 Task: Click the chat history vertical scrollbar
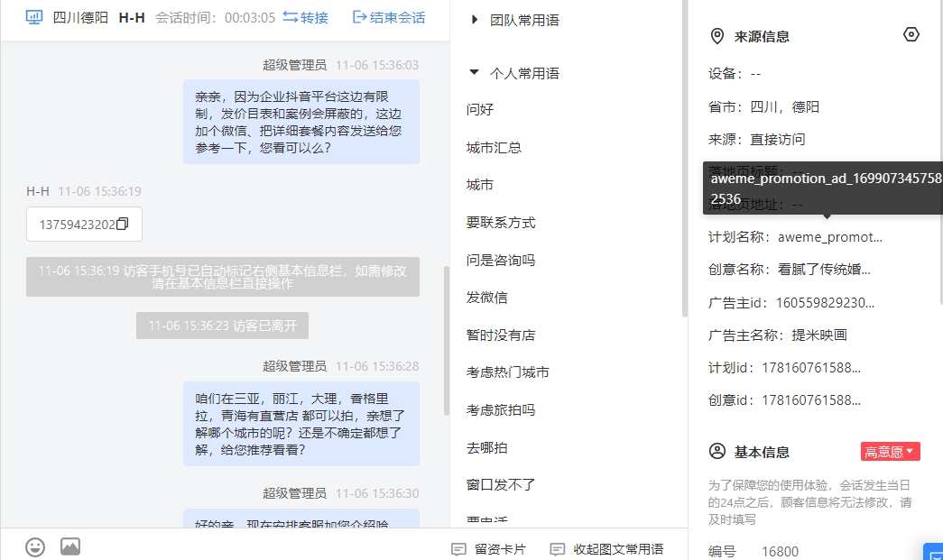coord(447,340)
